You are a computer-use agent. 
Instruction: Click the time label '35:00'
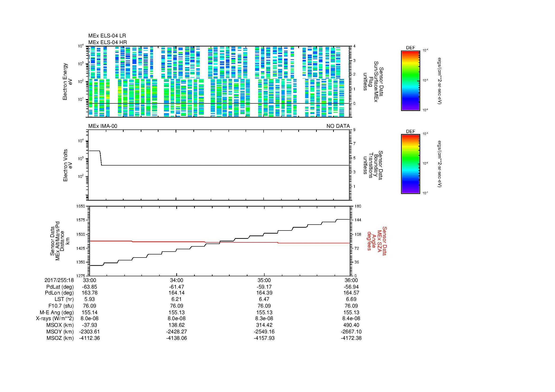point(264,280)
